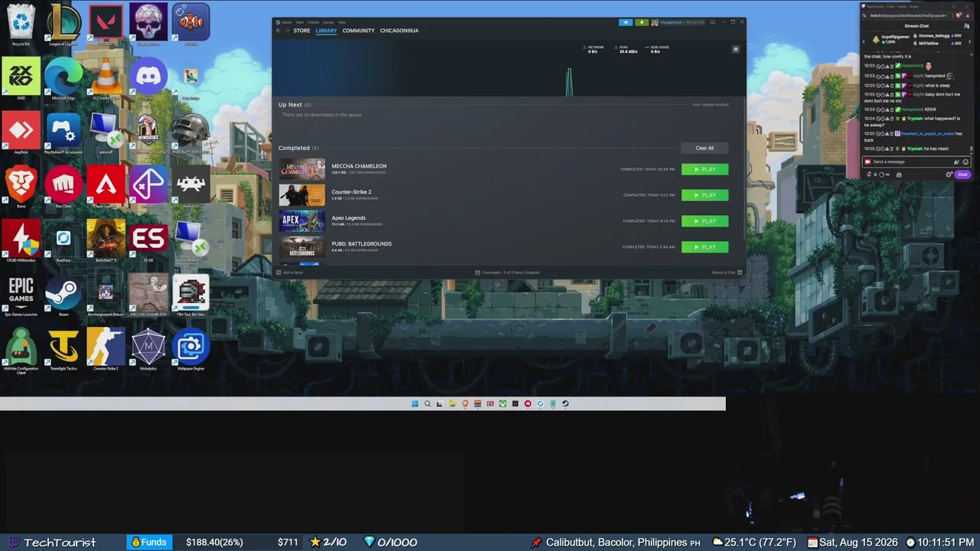Open RetroArch desktop shortcut
The width and height of the screenshot is (980, 551).
(x=190, y=186)
